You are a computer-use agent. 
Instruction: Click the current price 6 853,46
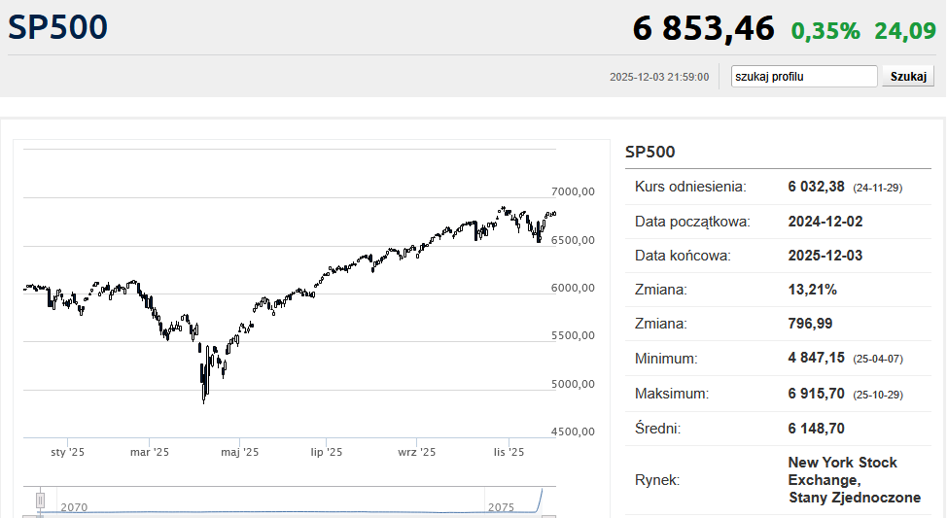click(x=703, y=28)
